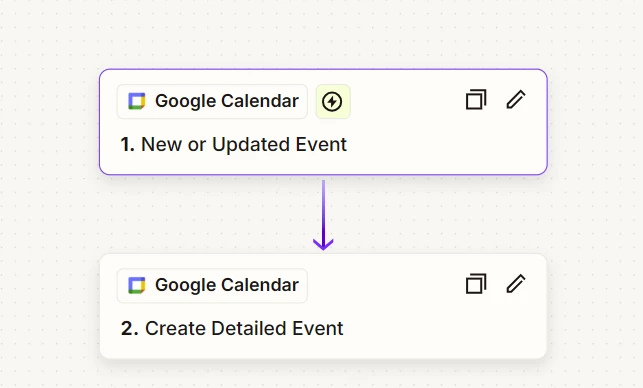The image size is (643, 388).
Task: Select empty area inside trigger step card
Action: coord(443,146)
